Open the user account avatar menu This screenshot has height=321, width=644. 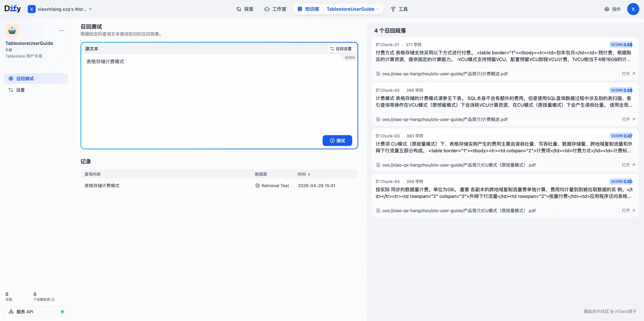pos(633,9)
